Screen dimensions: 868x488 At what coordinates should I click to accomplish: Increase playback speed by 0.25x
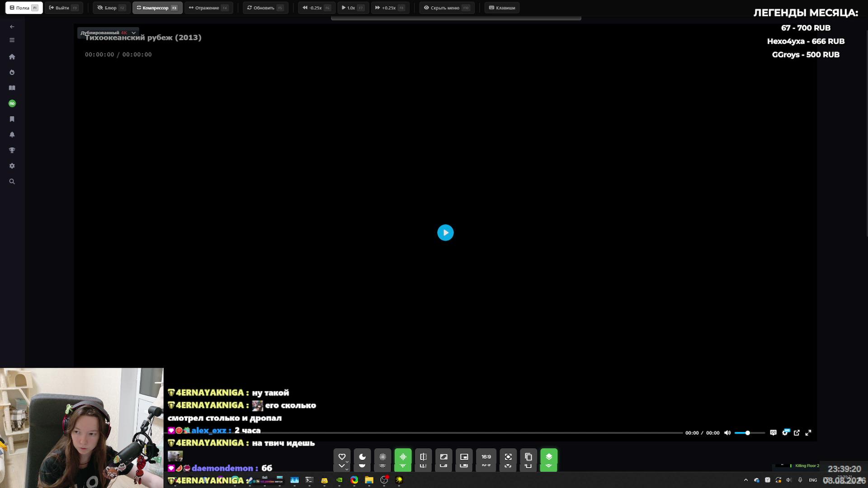point(390,8)
